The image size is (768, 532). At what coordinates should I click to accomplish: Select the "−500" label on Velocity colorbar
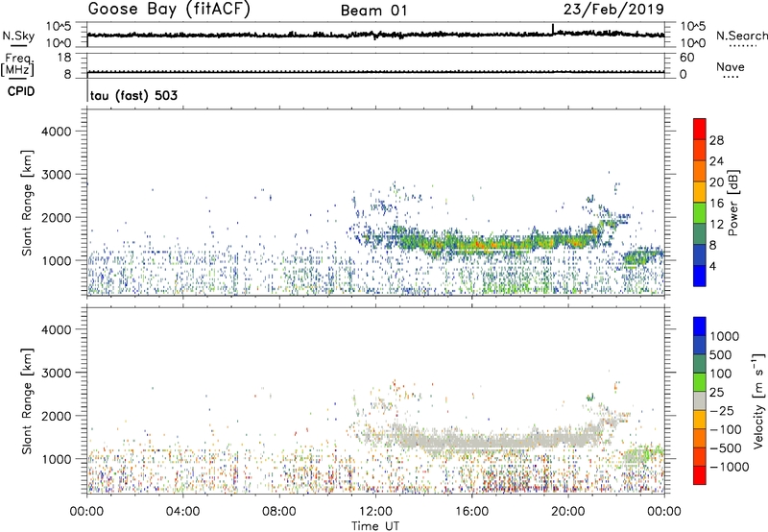pyautogui.click(x=726, y=448)
